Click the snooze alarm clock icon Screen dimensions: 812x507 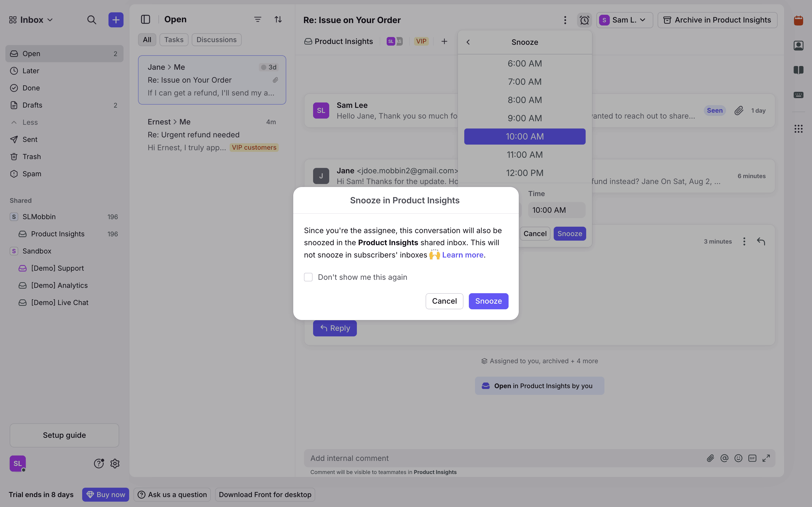584,20
